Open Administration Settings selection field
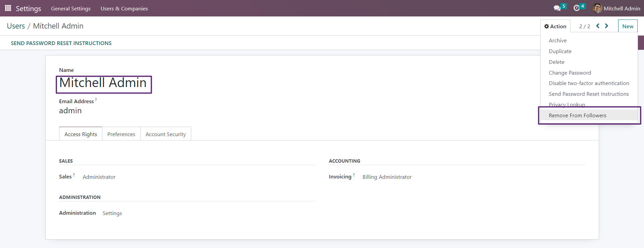 point(112,213)
